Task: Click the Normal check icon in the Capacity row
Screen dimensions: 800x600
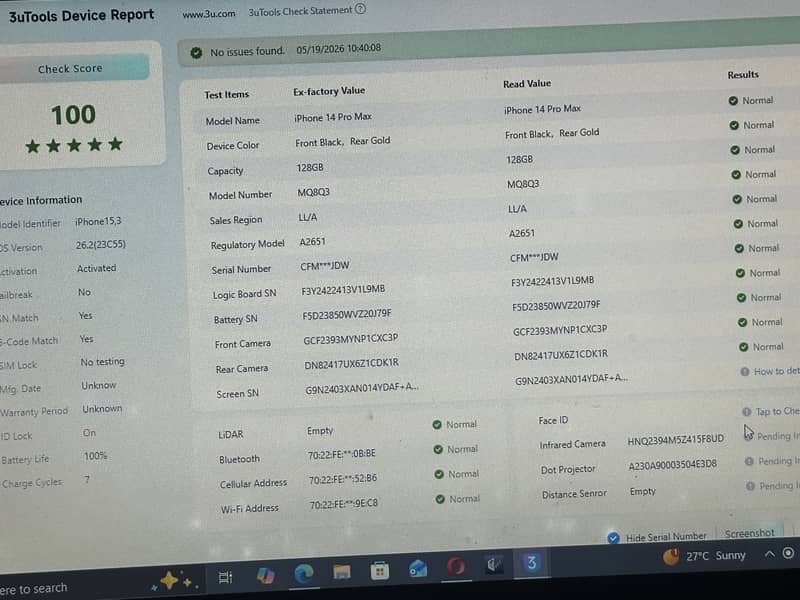Action: pyautogui.click(x=735, y=150)
